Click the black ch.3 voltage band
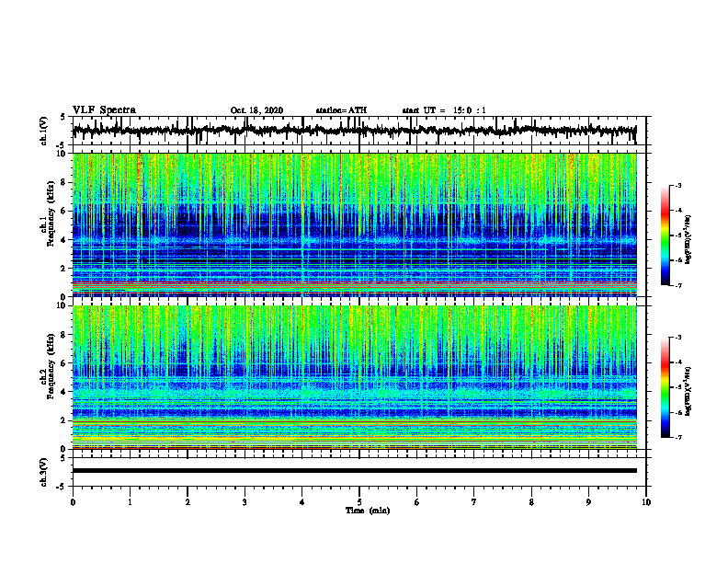The height and width of the screenshot is (563, 728). (x=354, y=471)
